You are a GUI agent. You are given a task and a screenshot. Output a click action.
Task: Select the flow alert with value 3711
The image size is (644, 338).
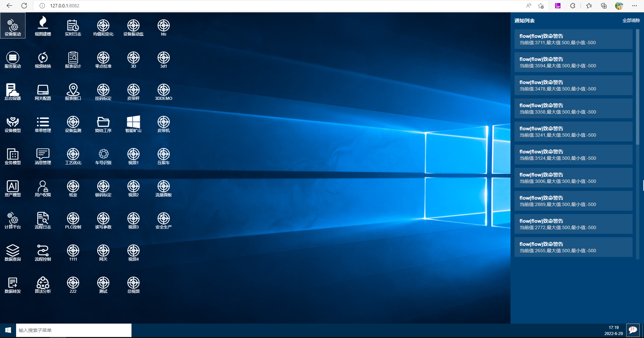point(573,39)
